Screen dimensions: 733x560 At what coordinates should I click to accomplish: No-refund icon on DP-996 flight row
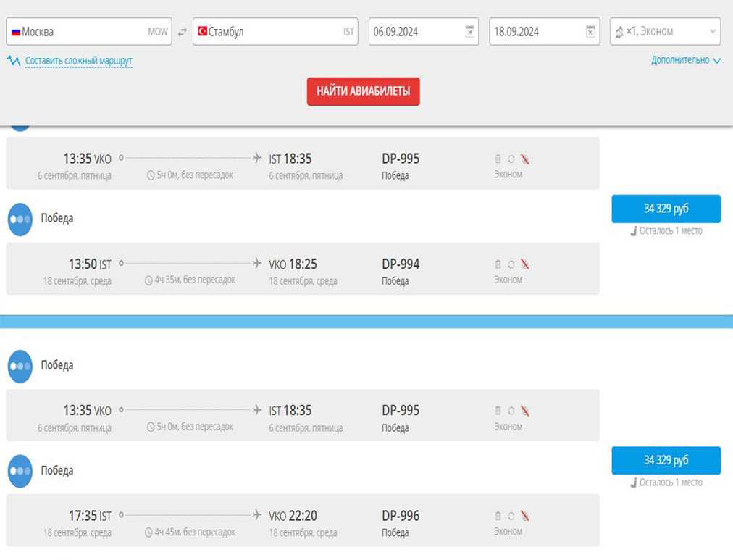(x=525, y=516)
